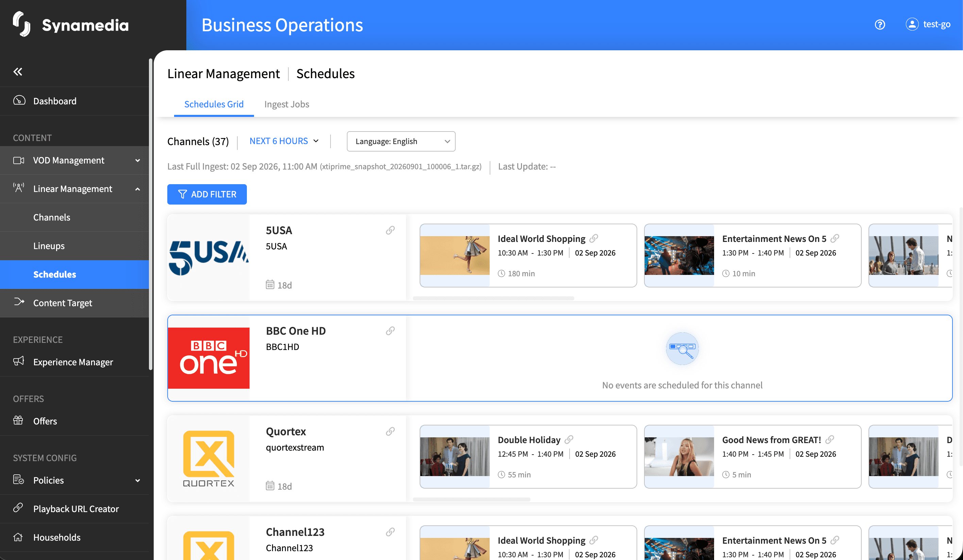
Task: Open Households page
Action: (74, 537)
